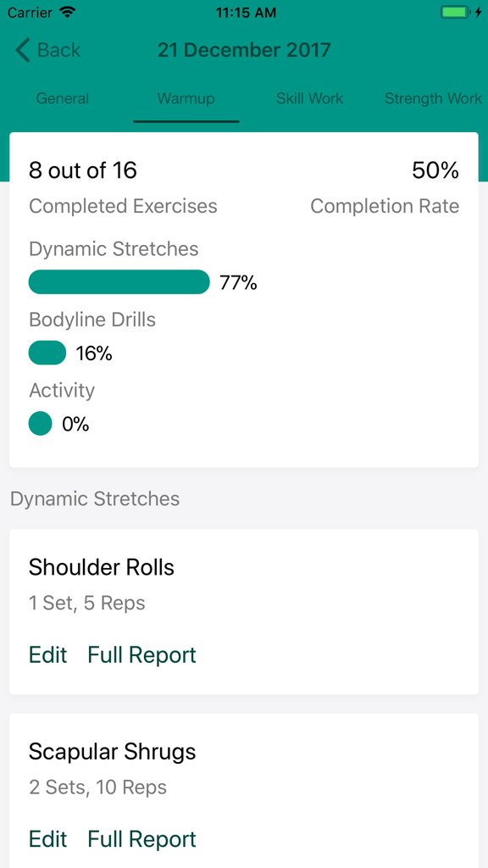The width and height of the screenshot is (488, 868).
Task: Switch to the General tab
Action: [62, 98]
